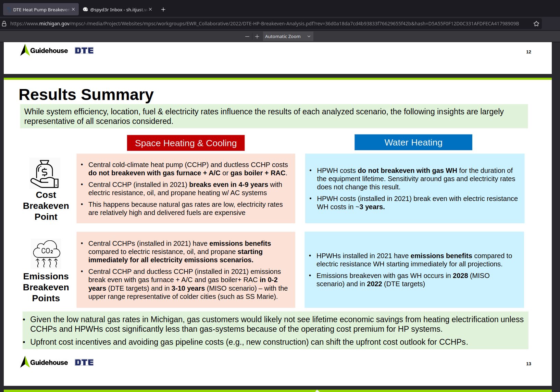The width and height of the screenshot is (560, 392).
Task: Click the Guidehouse logo at page 13 footer
Action: (45, 362)
